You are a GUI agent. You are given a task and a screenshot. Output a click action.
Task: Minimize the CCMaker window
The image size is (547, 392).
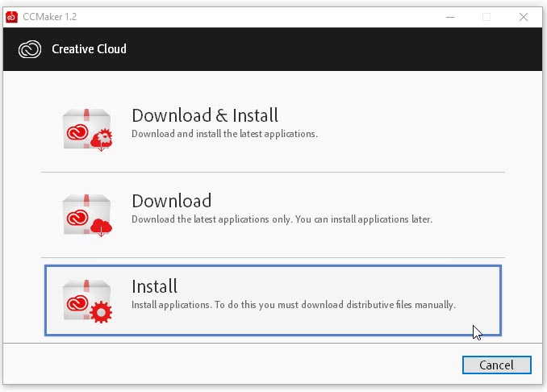click(x=450, y=17)
